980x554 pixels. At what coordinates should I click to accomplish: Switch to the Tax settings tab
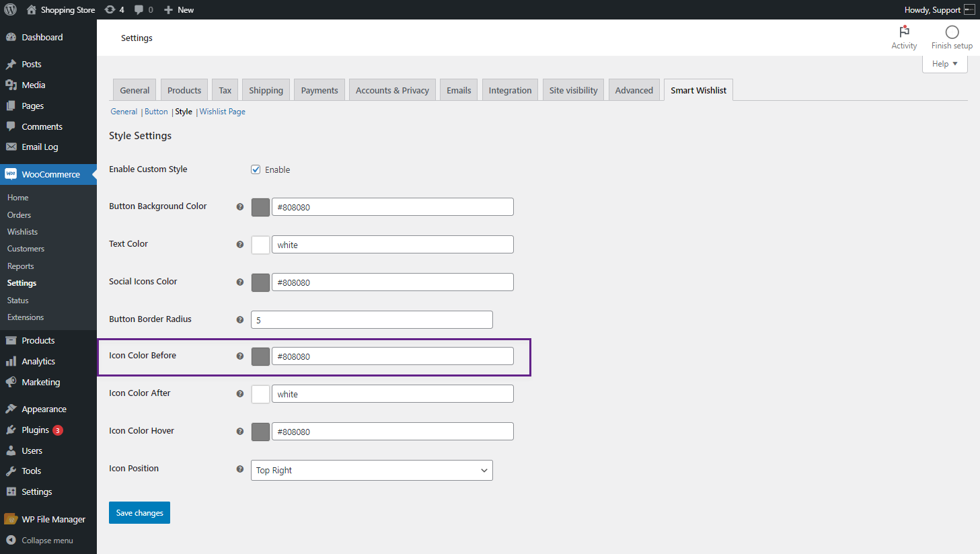[225, 90]
